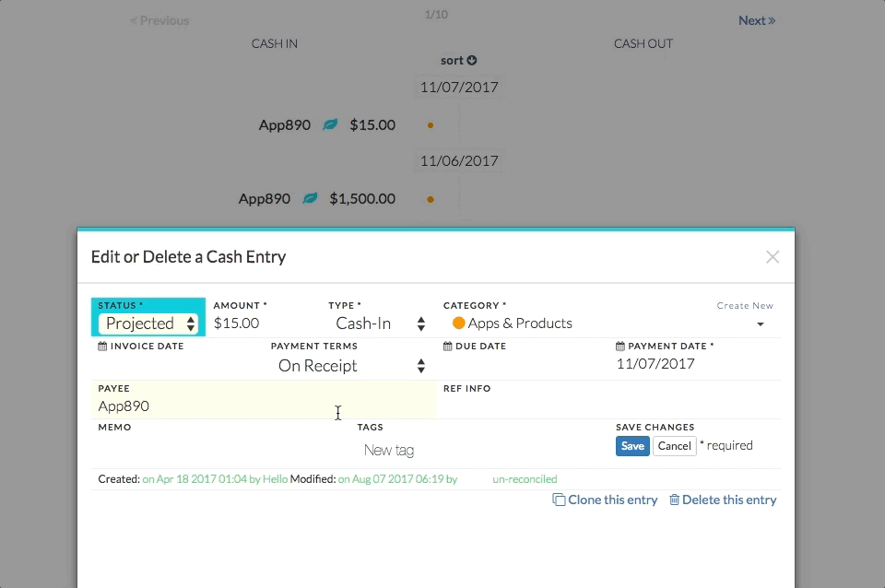Viewport: 885px width, 588px height.
Task: Open the Status dropdown showing Projected
Action: tap(148, 323)
